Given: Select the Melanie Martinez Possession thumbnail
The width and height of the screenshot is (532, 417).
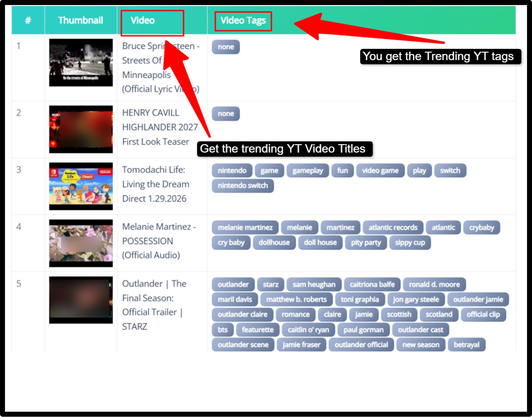Looking at the screenshot, I should click(x=81, y=243).
